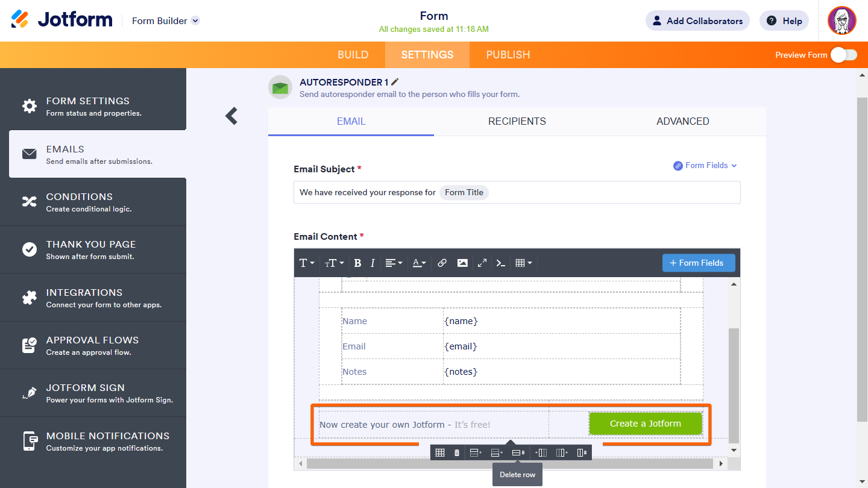
Task: Toggle the Preview Form switch
Action: pos(843,55)
